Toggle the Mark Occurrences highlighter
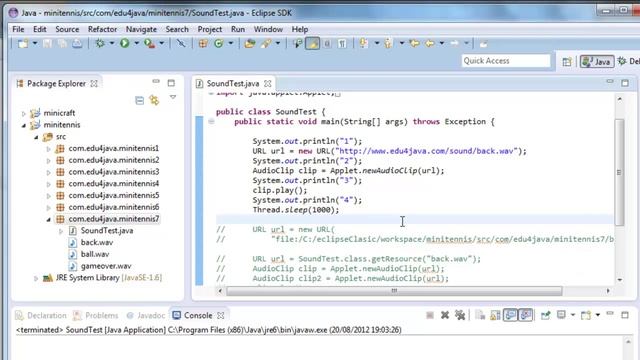 pyautogui.click(x=313, y=43)
